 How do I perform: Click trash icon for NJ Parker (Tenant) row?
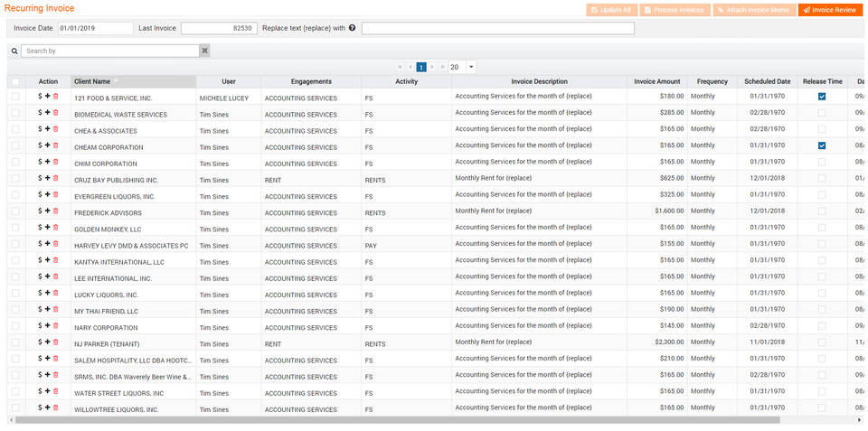point(55,342)
